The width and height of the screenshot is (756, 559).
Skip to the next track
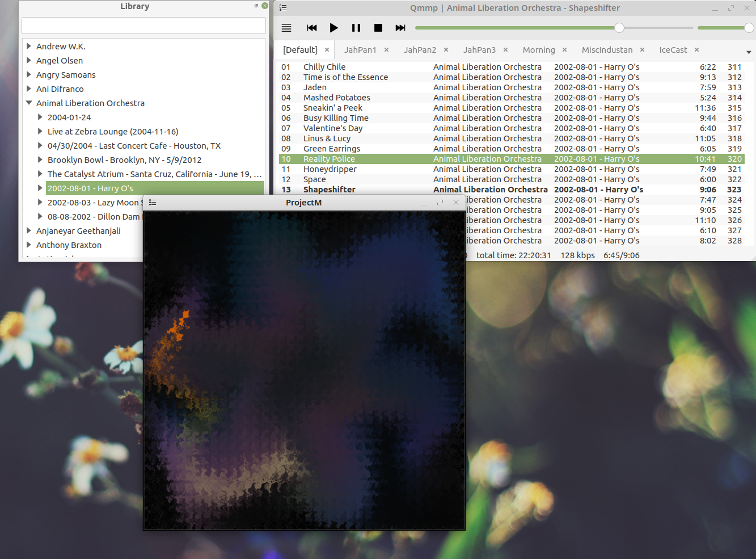click(x=400, y=28)
